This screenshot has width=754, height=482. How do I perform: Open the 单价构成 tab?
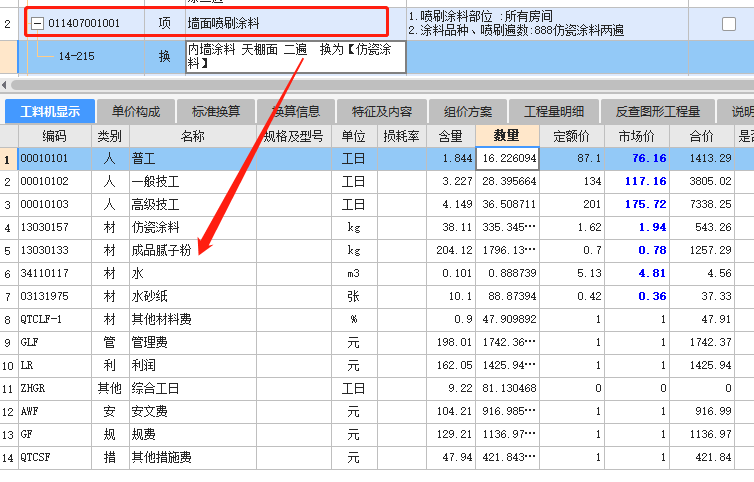tap(136, 112)
